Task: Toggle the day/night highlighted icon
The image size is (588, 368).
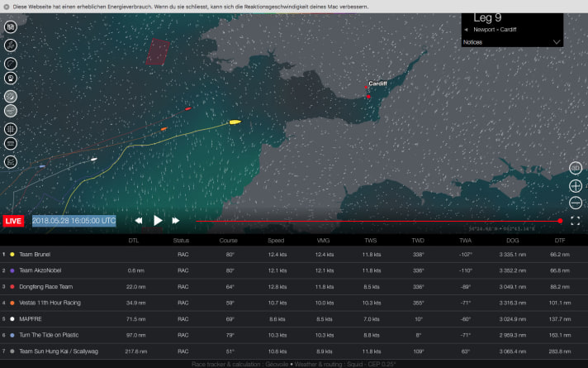Action: click(11, 97)
